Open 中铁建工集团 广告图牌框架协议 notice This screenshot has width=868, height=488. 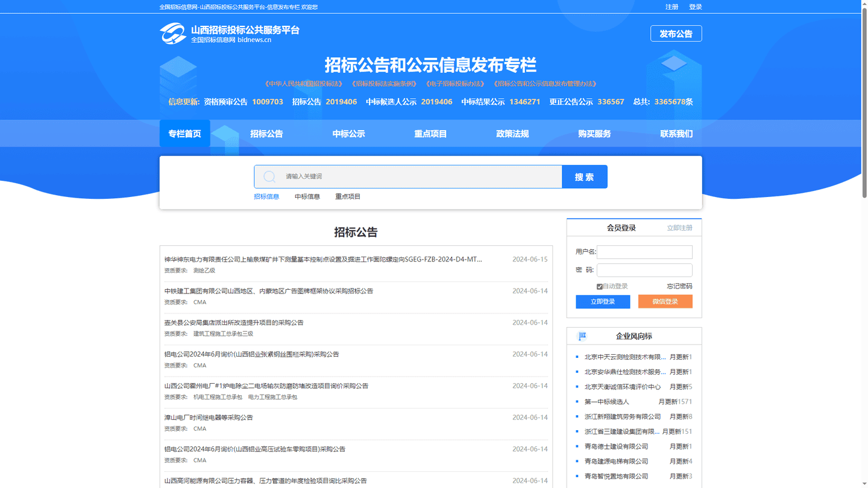(269, 291)
